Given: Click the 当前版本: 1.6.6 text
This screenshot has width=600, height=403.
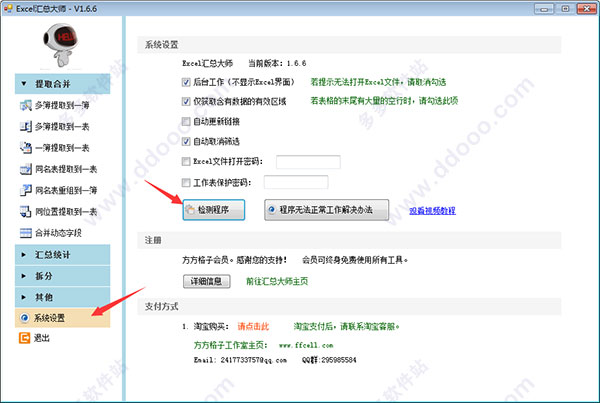Looking at the screenshot, I should tap(277, 63).
